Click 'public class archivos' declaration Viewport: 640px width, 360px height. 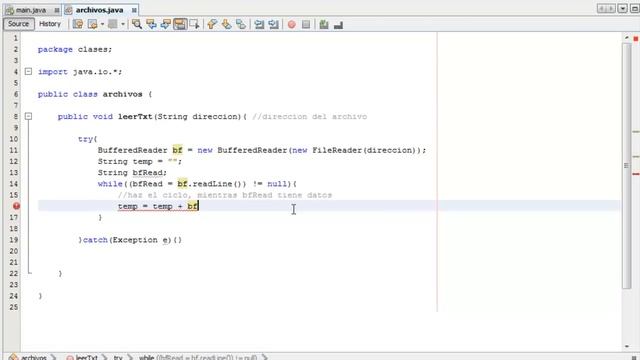click(x=90, y=94)
